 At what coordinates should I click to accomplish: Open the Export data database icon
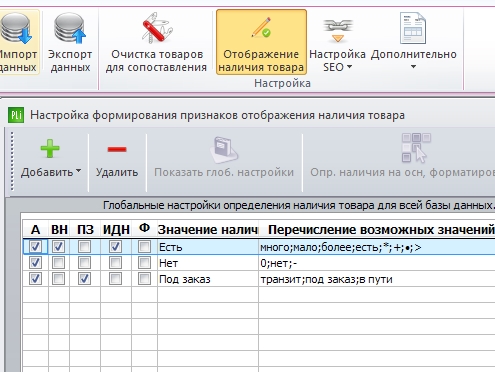(x=70, y=29)
